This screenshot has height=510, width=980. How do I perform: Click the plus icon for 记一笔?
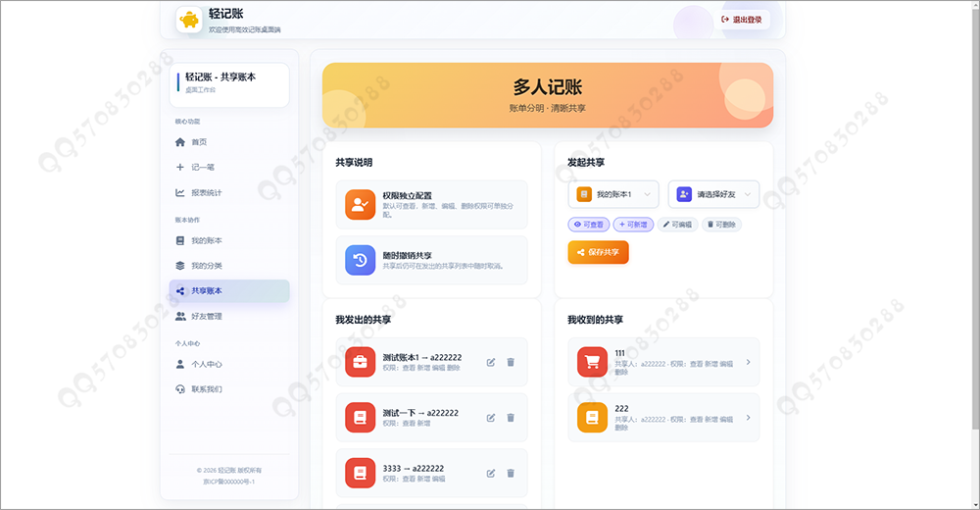(x=180, y=167)
